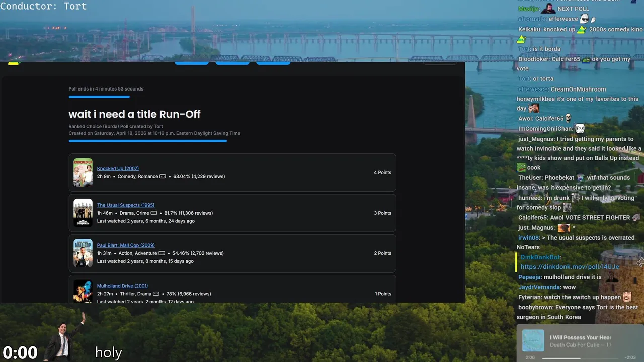Click the poll countdown progress bar
The width and height of the screenshot is (644, 362).
click(x=99, y=97)
